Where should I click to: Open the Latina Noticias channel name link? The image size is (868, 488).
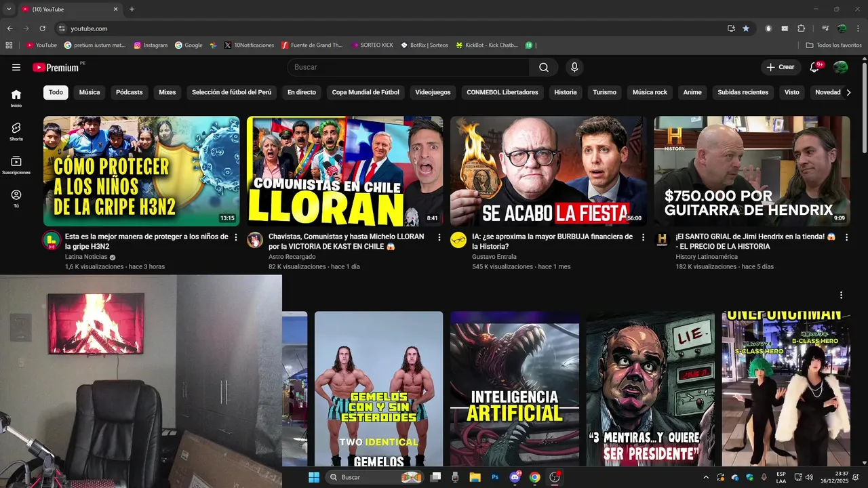[86, 257]
